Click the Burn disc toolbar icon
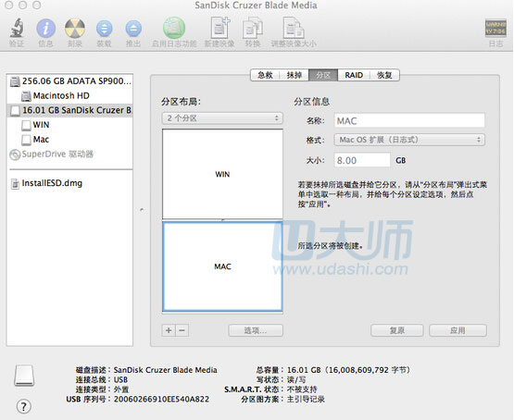The height and width of the screenshot is (420, 514). [75, 28]
